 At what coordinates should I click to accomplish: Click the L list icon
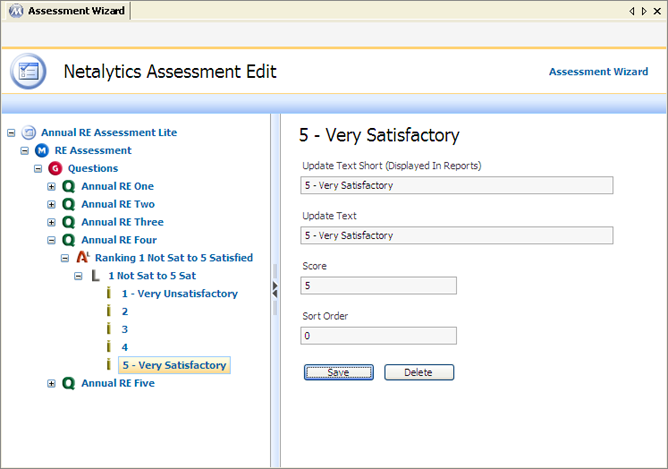[x=95, y=276]
